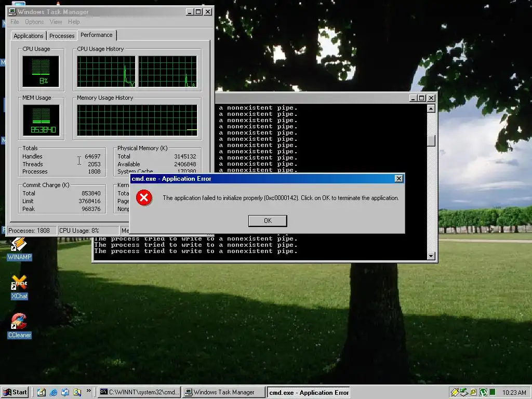The width and height of the screenshot is (532, 399).
Task: Open the View menu in Task Manager
Action: (56, 22)
